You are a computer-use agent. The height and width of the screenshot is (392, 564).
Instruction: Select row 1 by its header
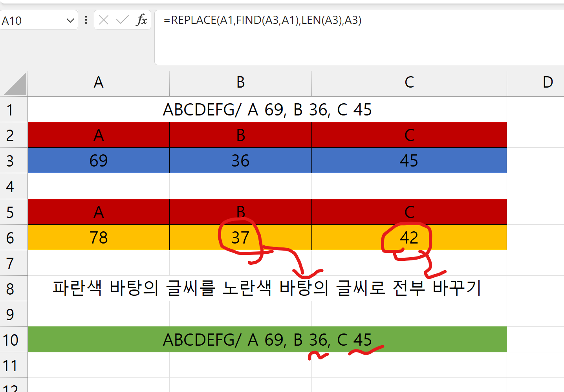point(11,110)
